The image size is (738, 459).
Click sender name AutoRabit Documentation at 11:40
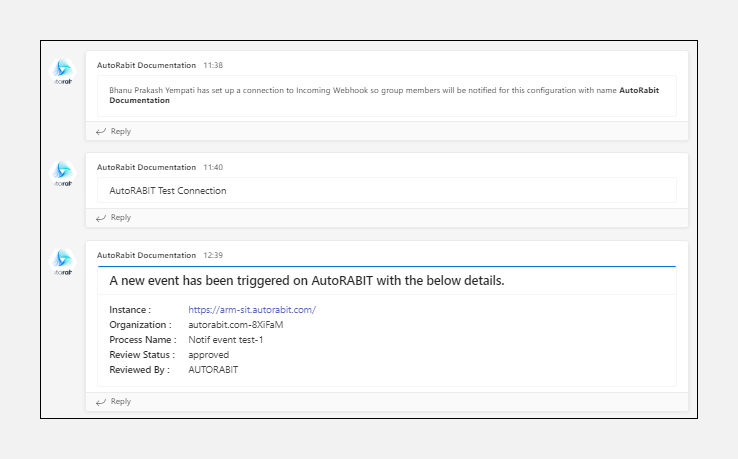pos(146,167)
